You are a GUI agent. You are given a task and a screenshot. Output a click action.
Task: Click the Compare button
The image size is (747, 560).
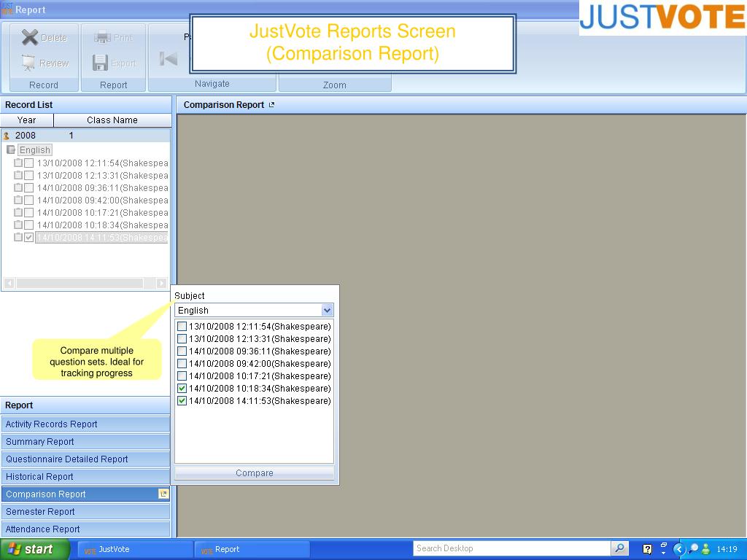click(x=255, y=472)
